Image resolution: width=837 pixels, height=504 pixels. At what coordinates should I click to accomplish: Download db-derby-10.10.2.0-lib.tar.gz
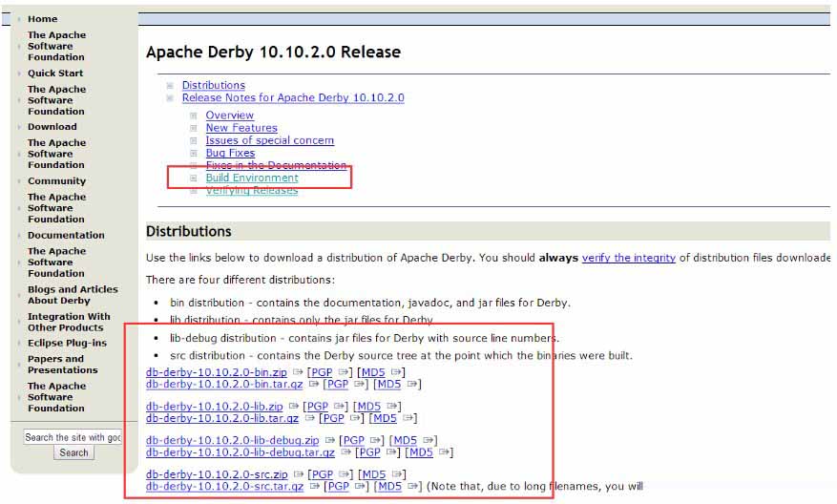221,418
